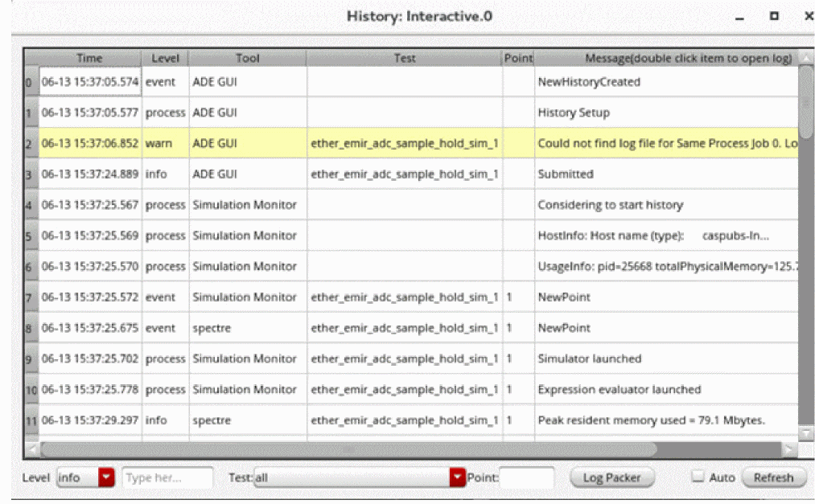815x504 pixels.
Task: Click the Message column header
Action: coord(665,59)
